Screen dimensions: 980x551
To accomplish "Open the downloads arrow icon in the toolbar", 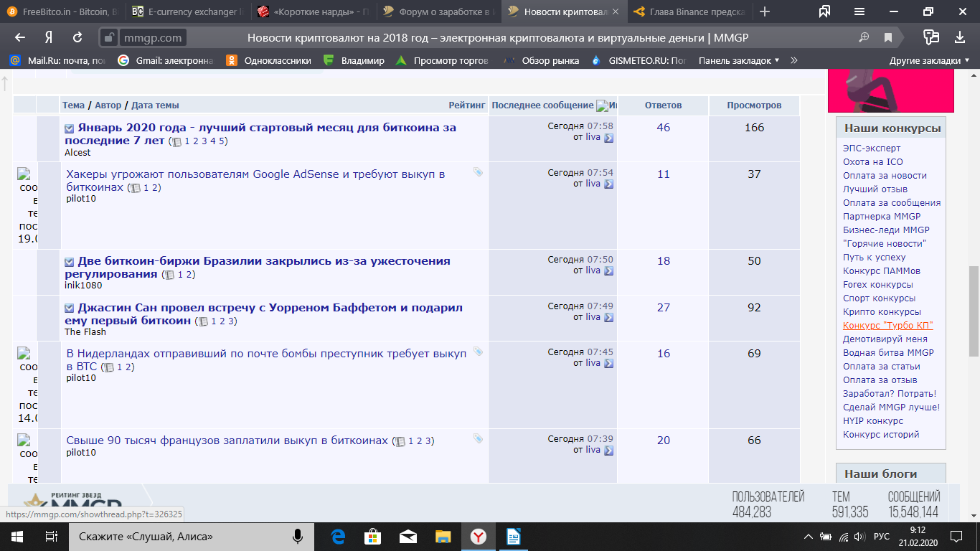I will (x=960, y=37).
